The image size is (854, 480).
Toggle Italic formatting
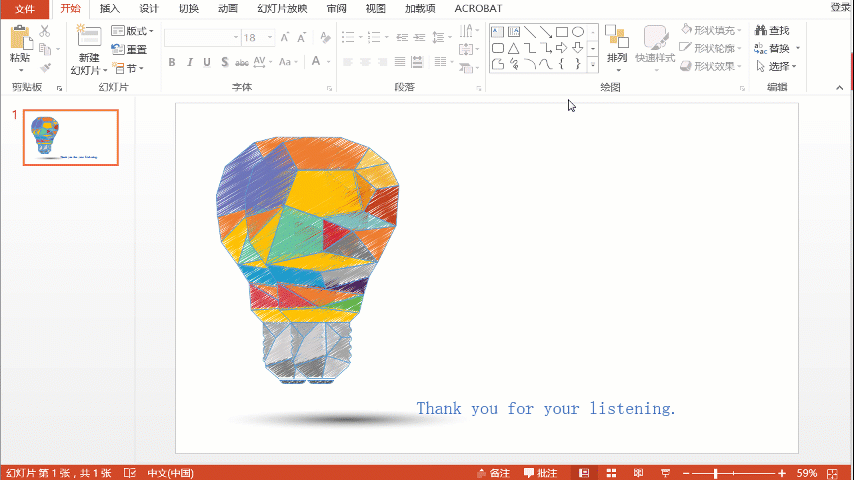coord(190,62)
